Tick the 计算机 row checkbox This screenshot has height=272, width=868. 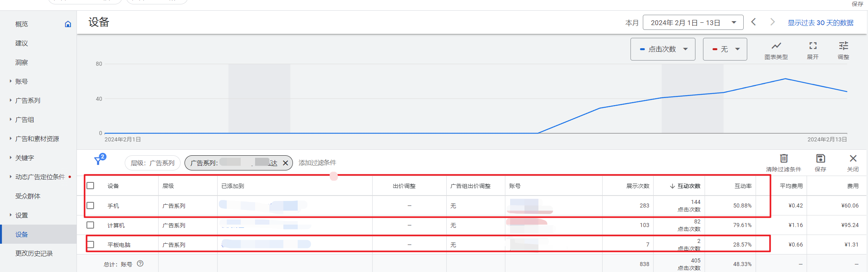(x=90, y=225)
